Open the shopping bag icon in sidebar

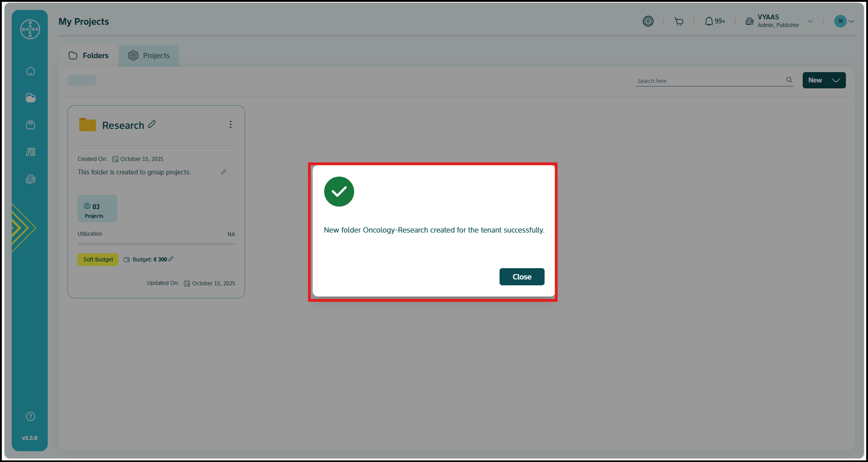31,125
